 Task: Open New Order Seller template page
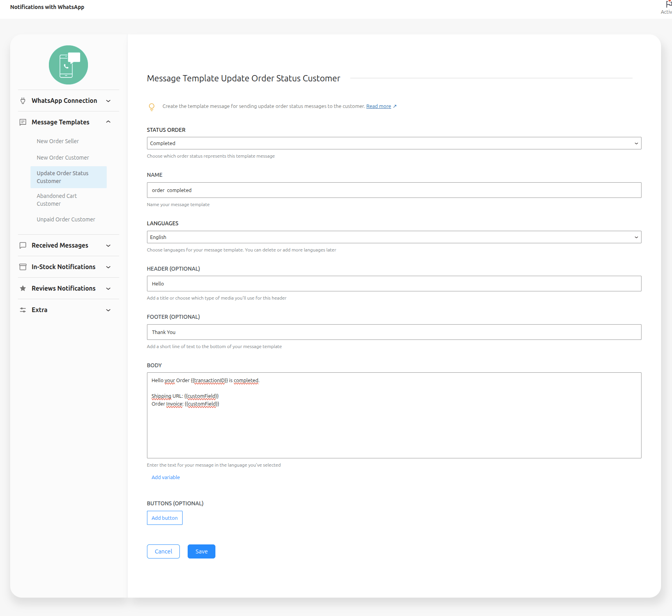[58, 141]
